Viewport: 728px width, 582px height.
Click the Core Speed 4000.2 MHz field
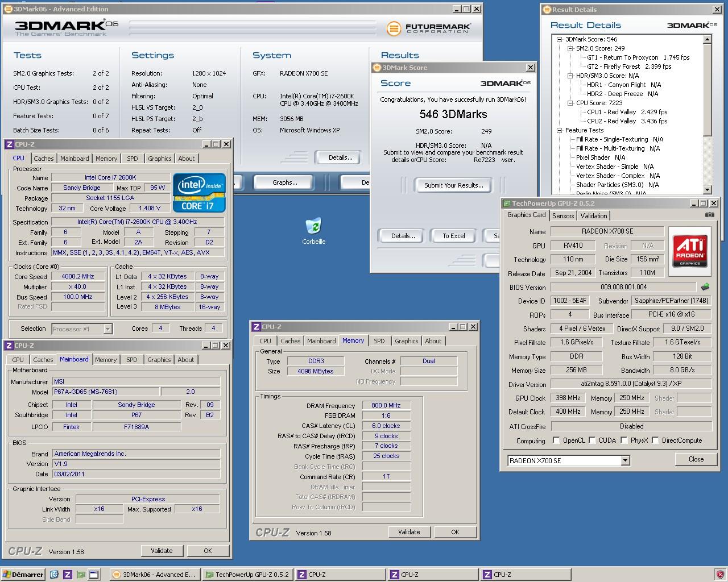coord(78,277)
